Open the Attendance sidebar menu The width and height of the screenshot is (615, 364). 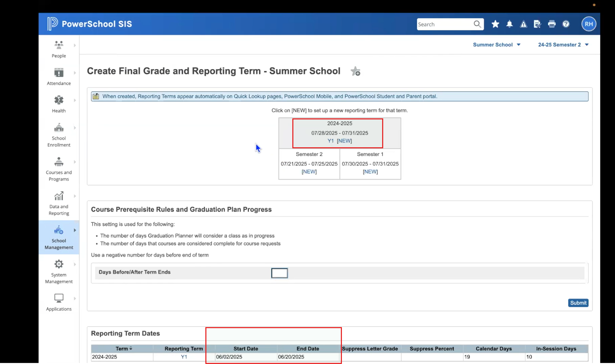click(x=59, y=76)
